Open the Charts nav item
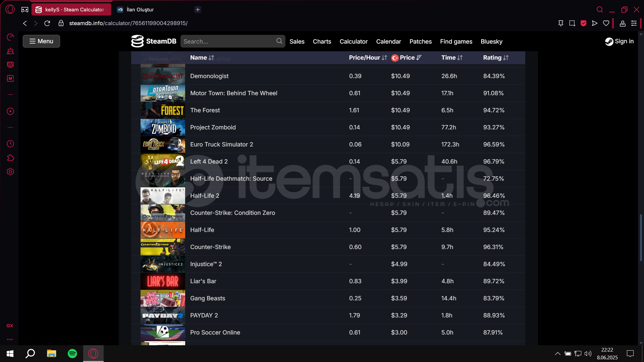The width and height of the screenshot is (644, 362). coord(322,42)
